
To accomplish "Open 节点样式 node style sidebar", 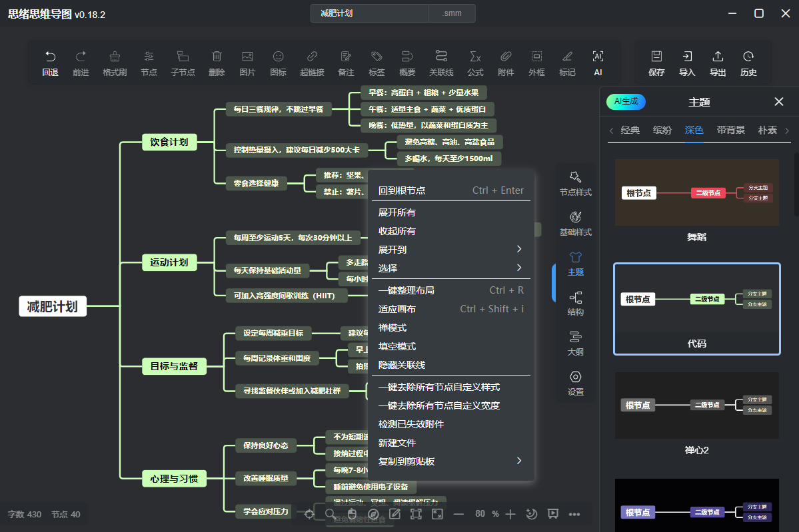I will pos(575,184).
